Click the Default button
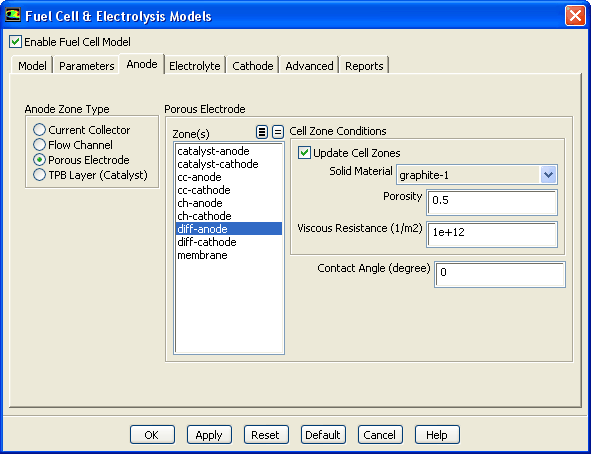 pyautogui.click(x=323, y=435)
